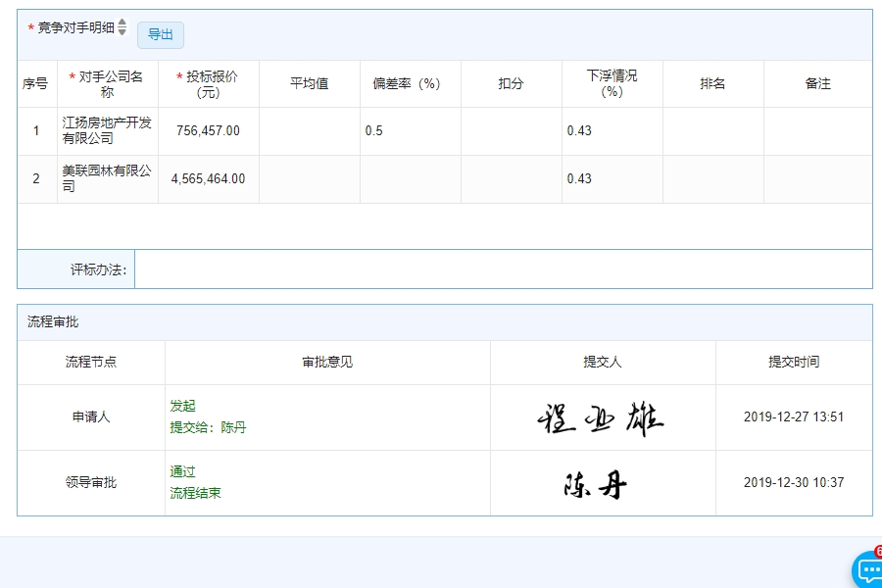This screenshot has height=588, width=882.
Task: Select the 对手公司名称 column header
Action: (x=107, y=84)
